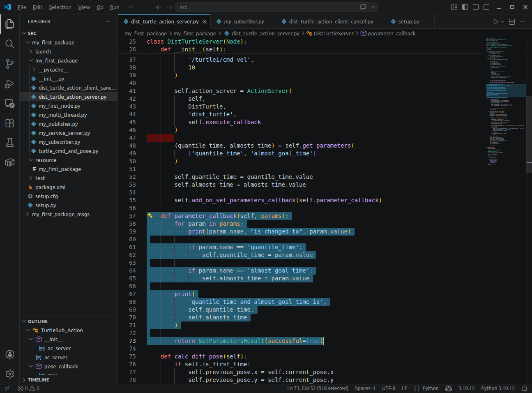This screenshot has height=393, width=532.
Task: Open the remote window indicator in status bar
Action: coord(7,388)
